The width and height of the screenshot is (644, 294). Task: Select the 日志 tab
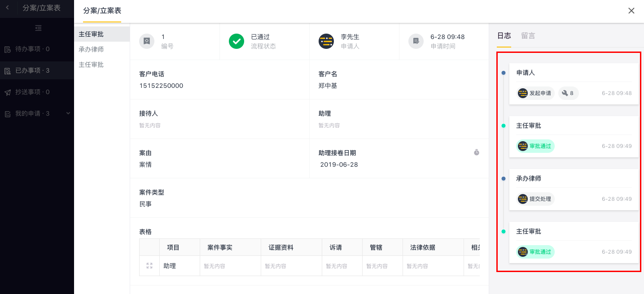tap(504, 36)
